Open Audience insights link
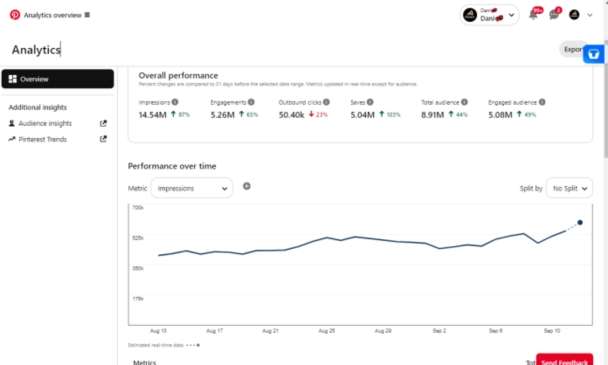The image size is (608, 365). [x=45, y=123]
